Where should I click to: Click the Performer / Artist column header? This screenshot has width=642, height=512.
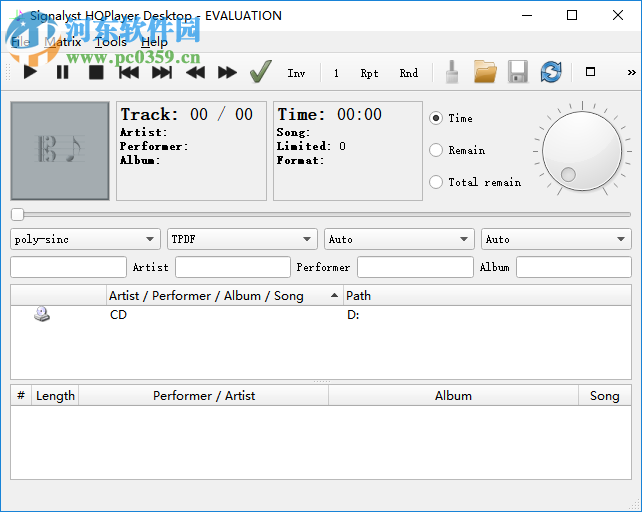(203, 396)
